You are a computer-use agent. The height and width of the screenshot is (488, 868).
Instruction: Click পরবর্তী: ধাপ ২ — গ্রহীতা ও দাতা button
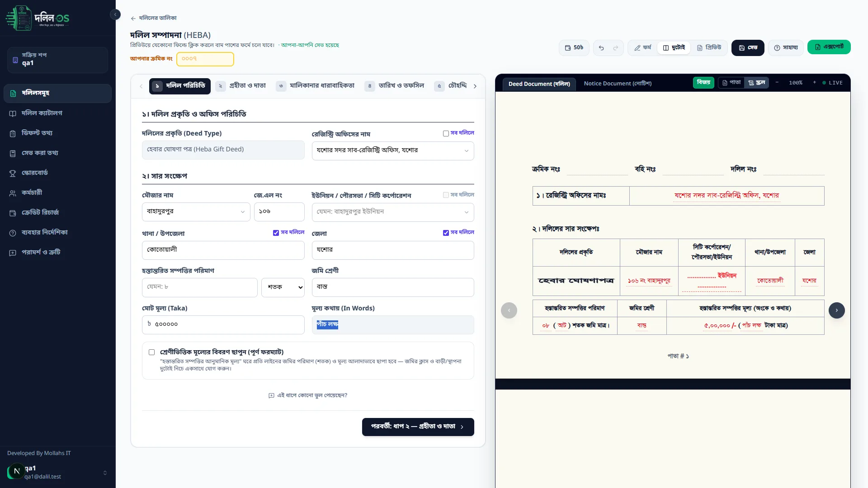pos(418,427)
